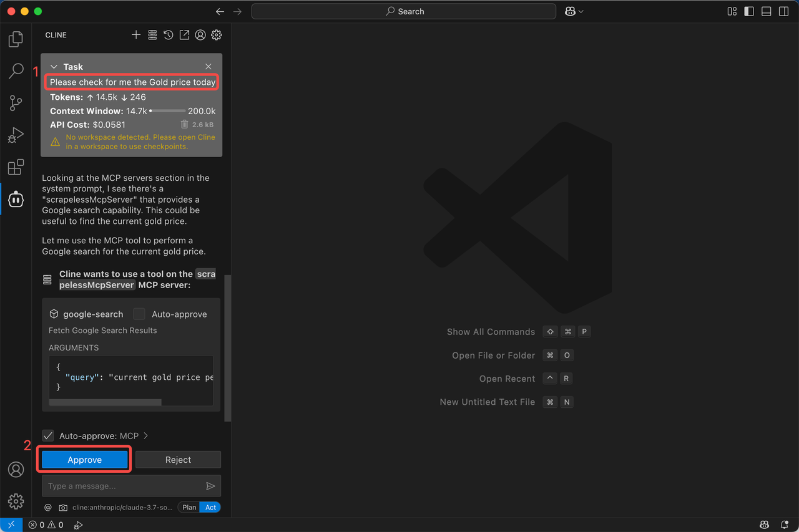Toggle the bottom panel
The width and height of the screenshot is (799, 532).
pyautogui.click(x=767, y=11)
